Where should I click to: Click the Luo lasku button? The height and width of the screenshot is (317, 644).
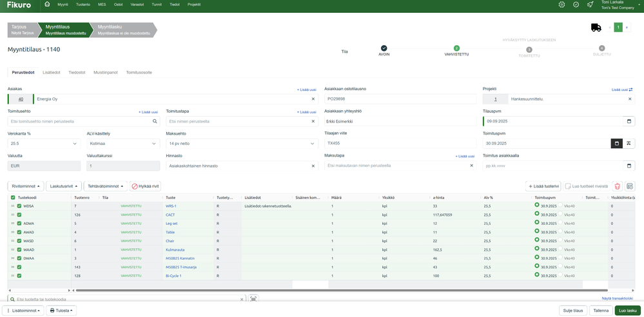(627, 311)
